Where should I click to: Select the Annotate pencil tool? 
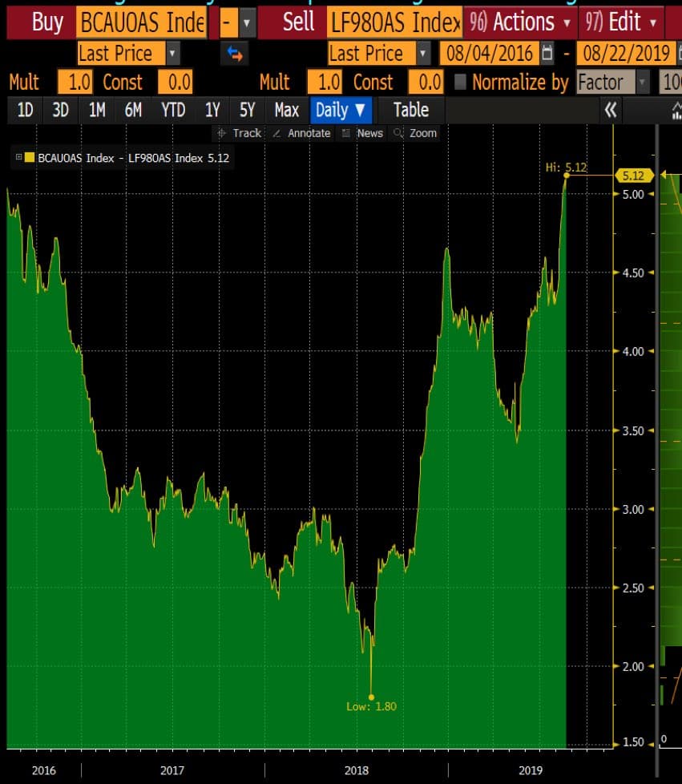(x=301, y=133)
